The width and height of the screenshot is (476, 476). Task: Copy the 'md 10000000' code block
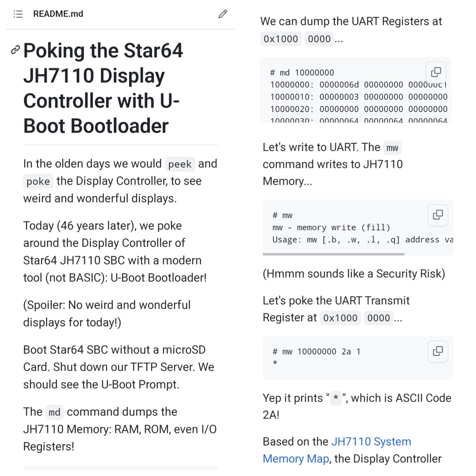point(436,72)
